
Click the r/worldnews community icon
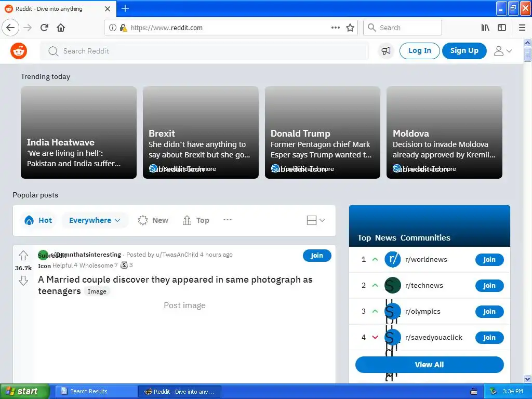click(393, 260)
